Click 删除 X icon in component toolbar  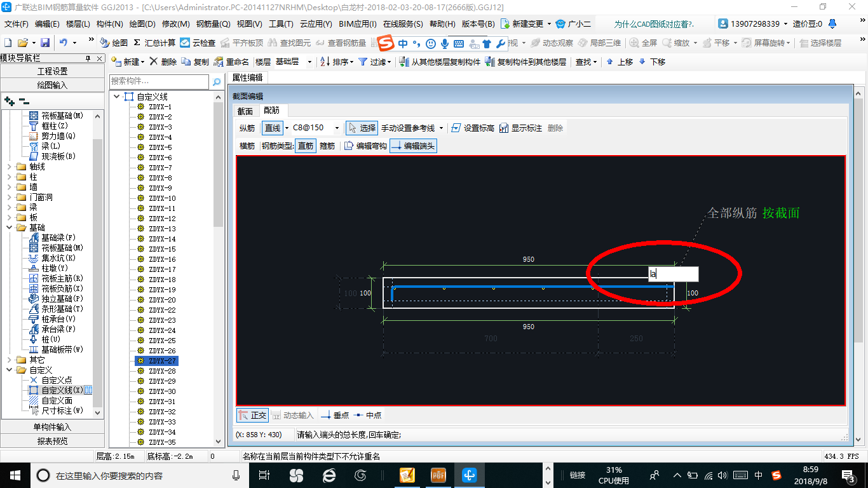(154, 62)
